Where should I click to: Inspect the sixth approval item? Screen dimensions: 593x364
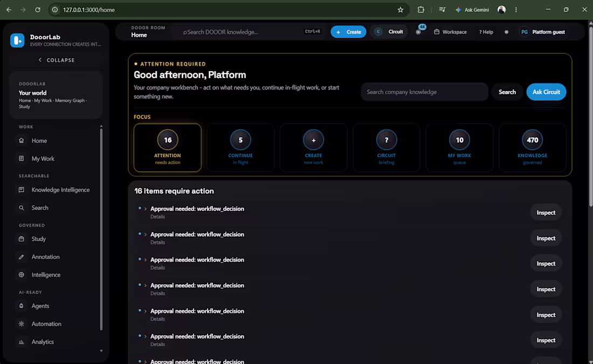click(x=546, y=340)
